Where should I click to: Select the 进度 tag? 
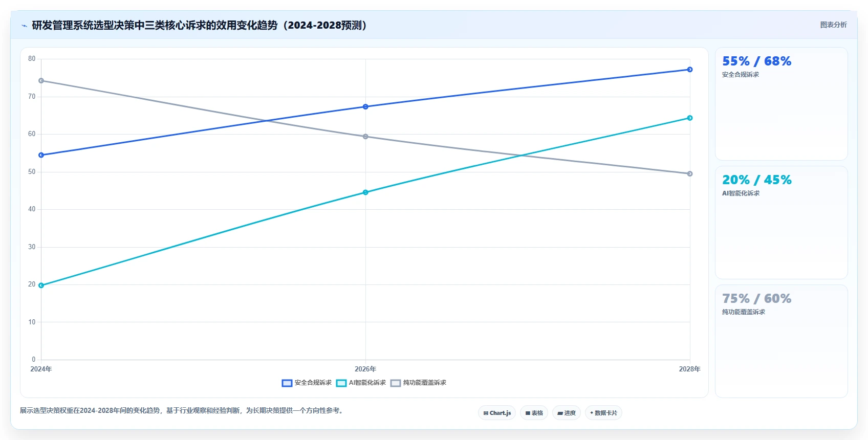pyautogui.click(x=566, y=413)
